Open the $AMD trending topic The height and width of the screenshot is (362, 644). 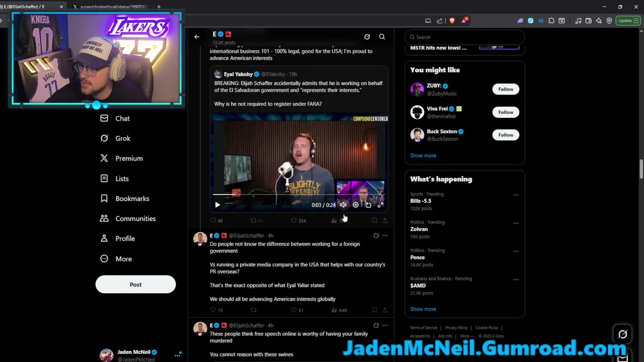418,285
